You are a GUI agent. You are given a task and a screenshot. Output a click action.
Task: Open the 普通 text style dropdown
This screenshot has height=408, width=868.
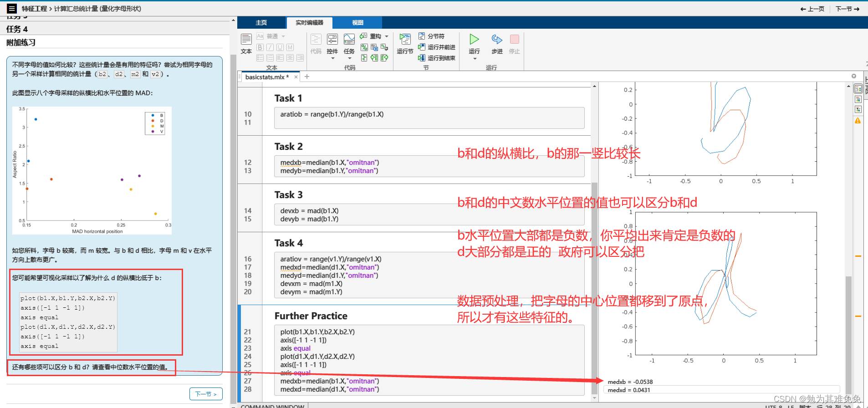(271, 36)
